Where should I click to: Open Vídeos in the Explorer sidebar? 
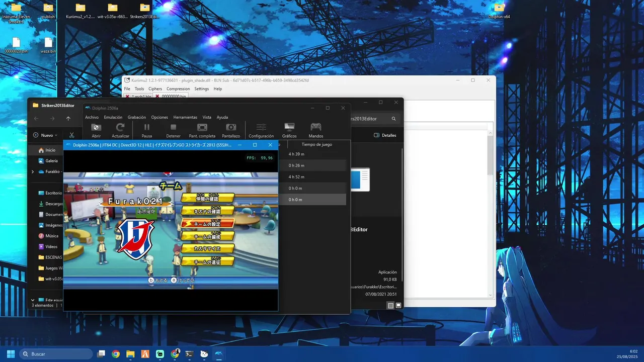[48, 247]
